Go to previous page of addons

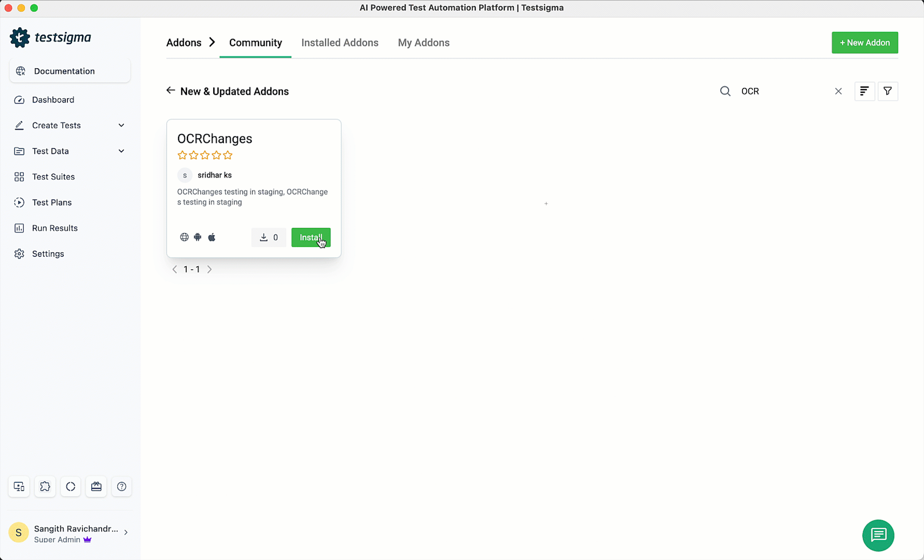[x=175, y=269]
